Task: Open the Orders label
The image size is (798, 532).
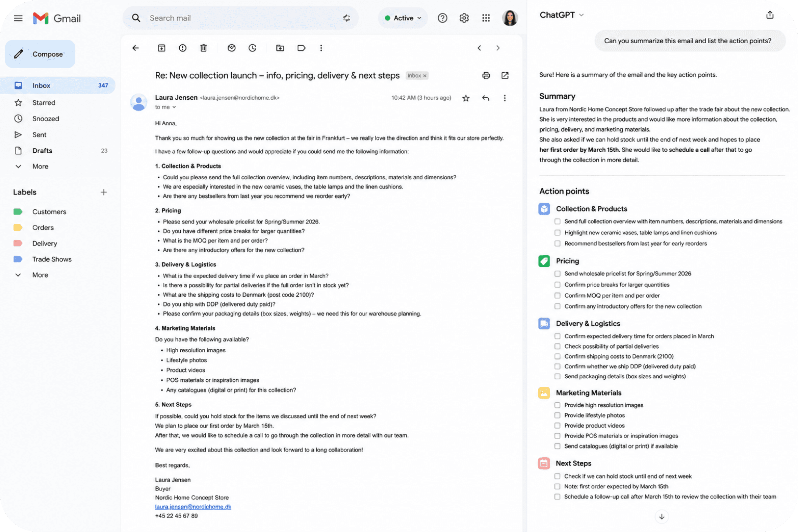Action: click(43, 228)
